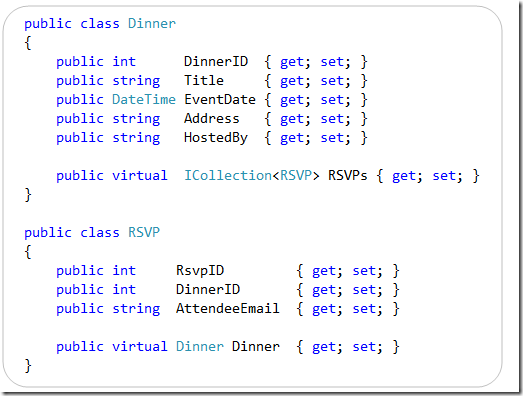Click the AttendeeEmail property name
The image size is (523, 396).
[228, 309]
